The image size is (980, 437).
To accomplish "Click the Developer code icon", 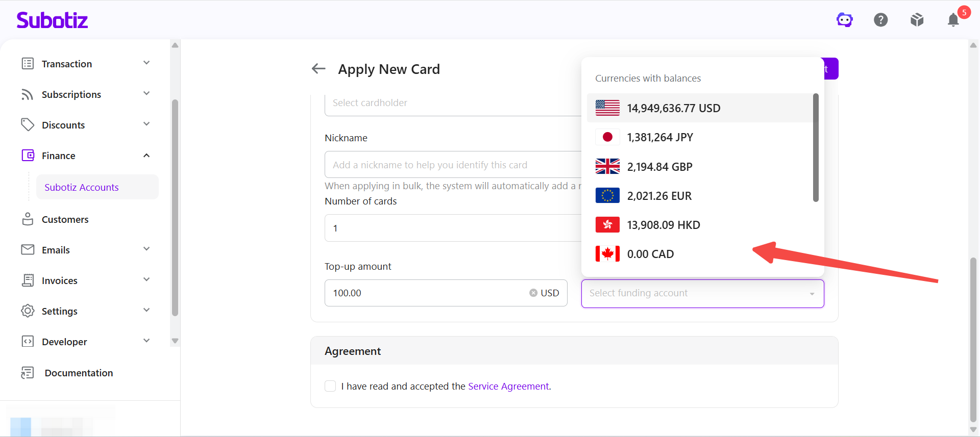I will pyautogui.click(x=28, y=342).
